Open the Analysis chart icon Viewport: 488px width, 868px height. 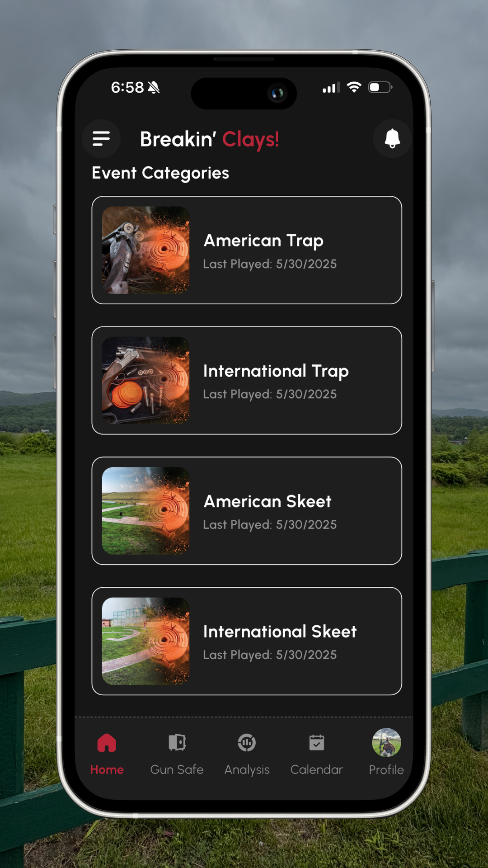point(247,742)
